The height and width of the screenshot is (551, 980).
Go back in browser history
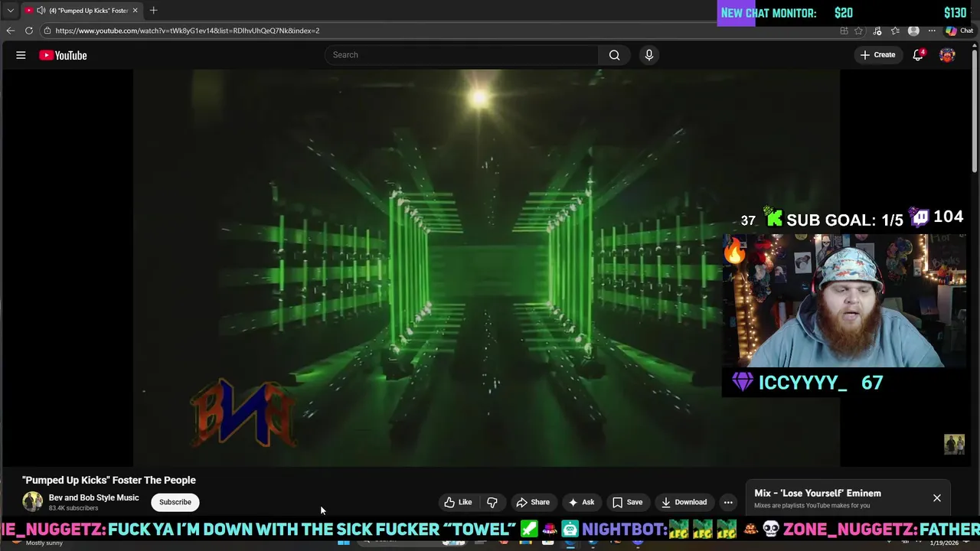(11, 31)
